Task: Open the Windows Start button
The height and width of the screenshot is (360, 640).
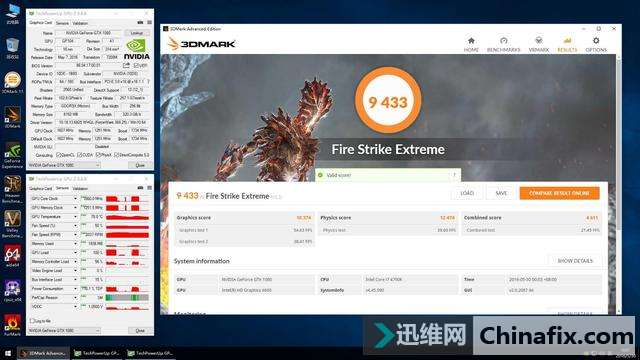Action: point(7,353)
